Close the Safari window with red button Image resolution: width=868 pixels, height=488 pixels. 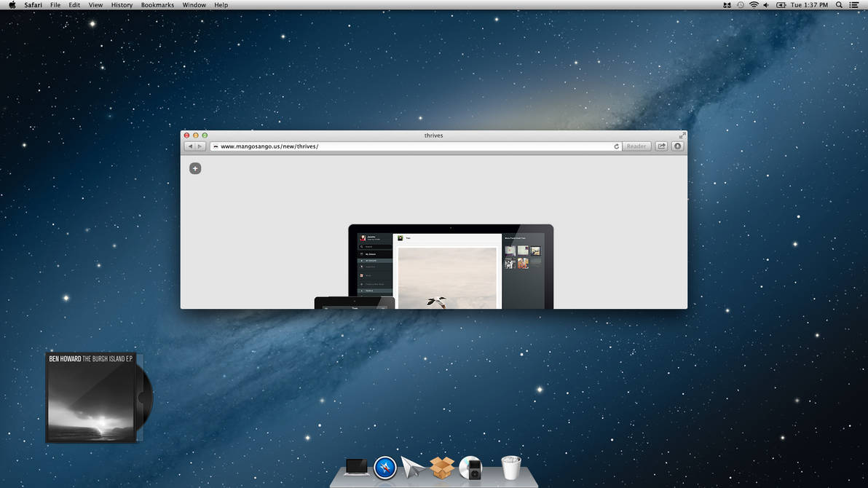coord(187,135)
